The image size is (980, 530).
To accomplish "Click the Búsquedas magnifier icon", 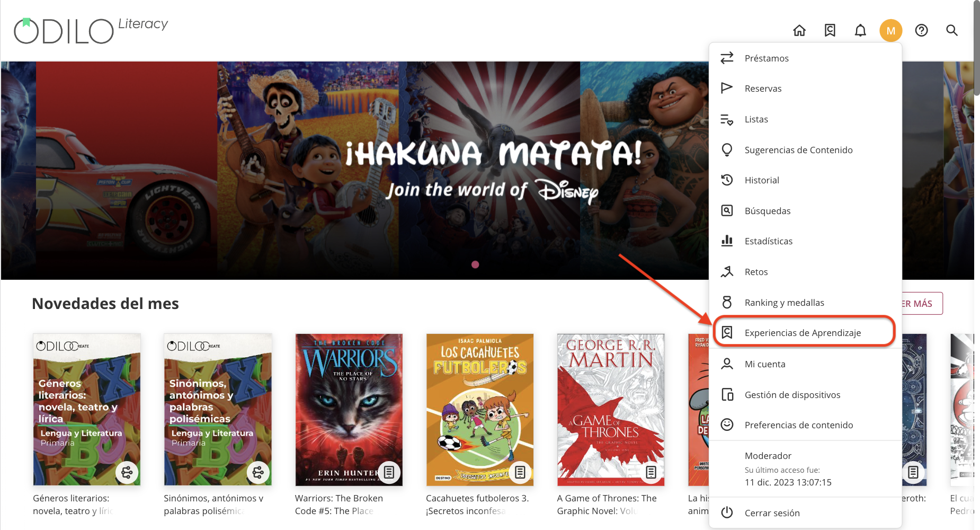I will click(727, 210).
